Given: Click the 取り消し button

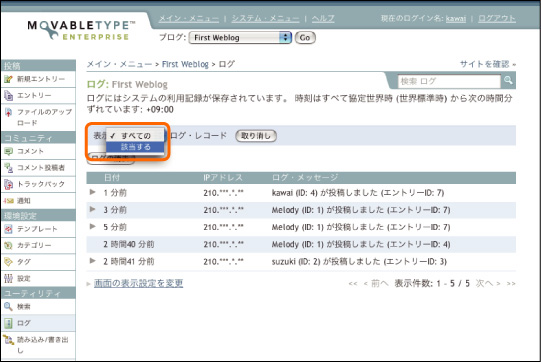Looking at the screenshot, I should (256, 136).
